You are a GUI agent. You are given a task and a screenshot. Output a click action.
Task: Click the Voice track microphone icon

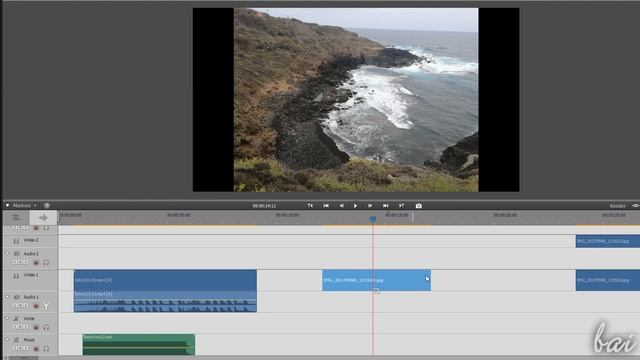click(17, 318)
